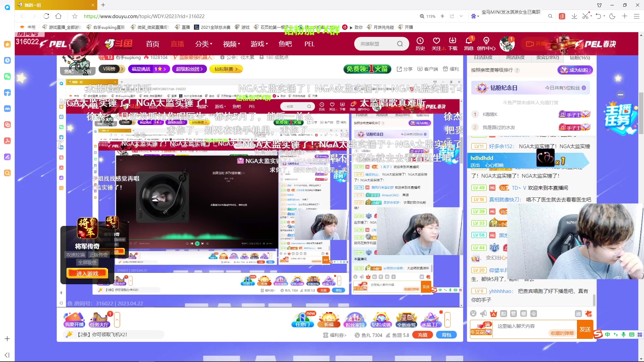Viewport: 644px width, 362px height.
Task: Open 钻粉联赛 badge link
Action: point(226,69)
